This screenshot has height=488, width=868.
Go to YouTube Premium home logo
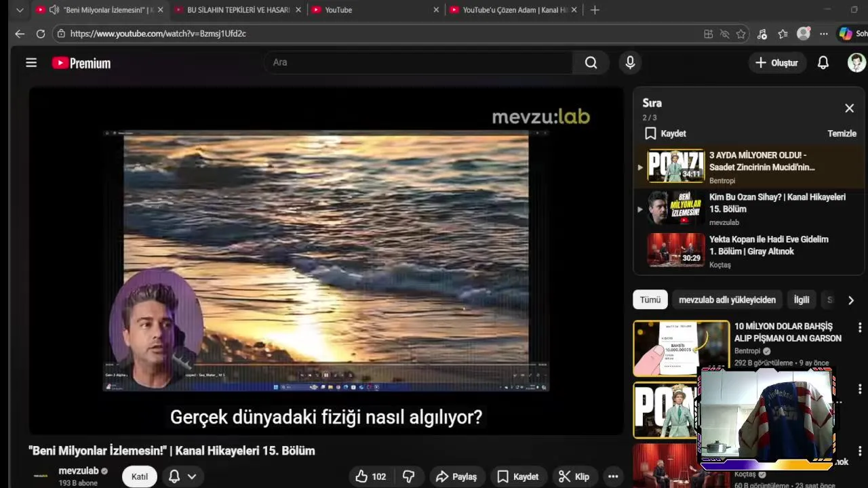pos(81,63)
